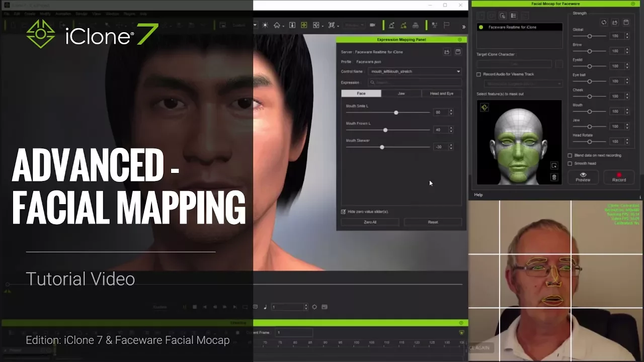Select Faceware Realtime for iClone entry
The image size is (644, 362).
point(519,27)
